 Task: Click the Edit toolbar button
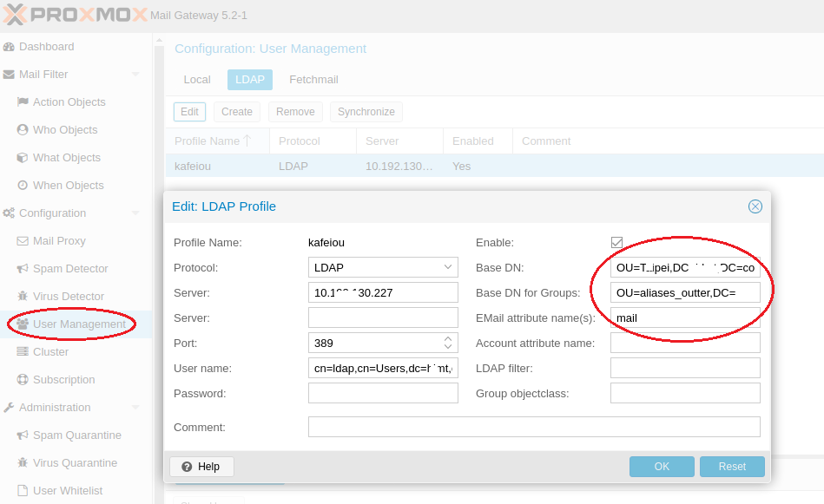pyautogui.click(x=189, y=112)
